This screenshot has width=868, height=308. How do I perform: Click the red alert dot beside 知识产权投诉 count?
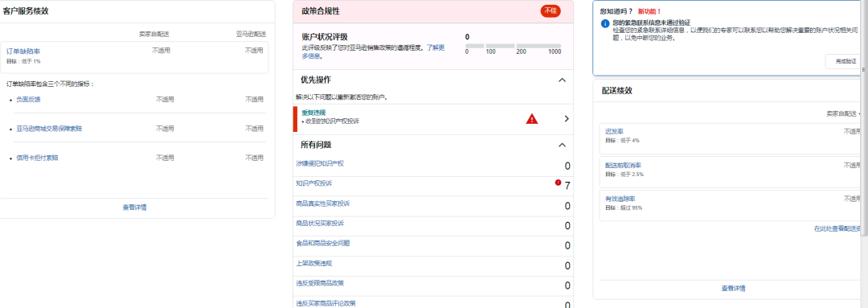point(558,183)
